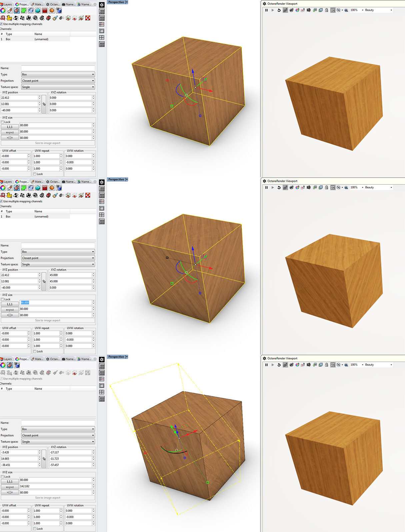This screenshot has height=532, width=405.
Task: Apply spherical mapping with checkered sphere icon, top panel
Action: tap(35, 18)
